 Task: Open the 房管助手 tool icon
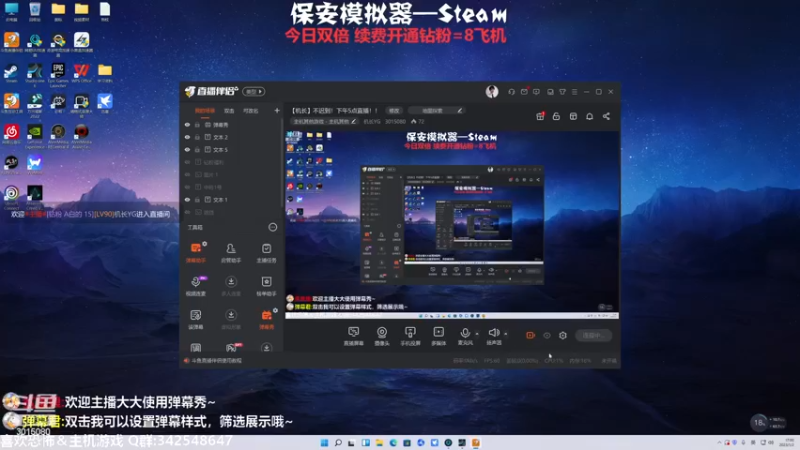click(231, 252)
